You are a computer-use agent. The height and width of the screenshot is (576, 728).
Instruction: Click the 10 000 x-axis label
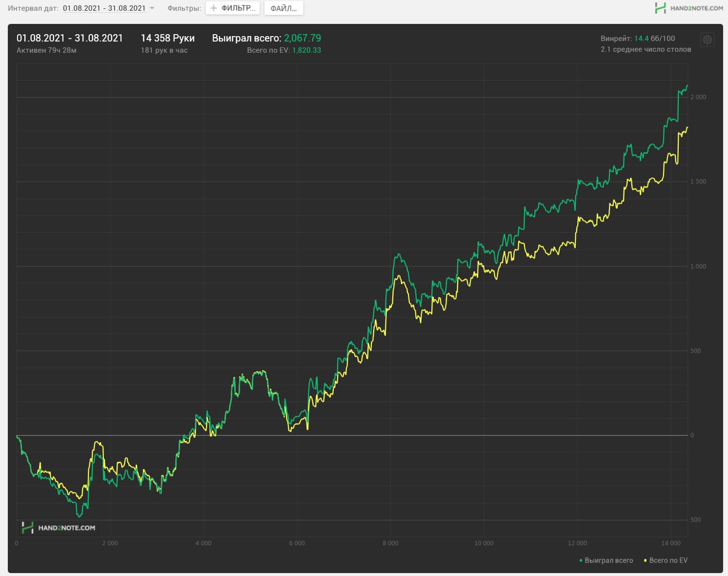point(484,543)
